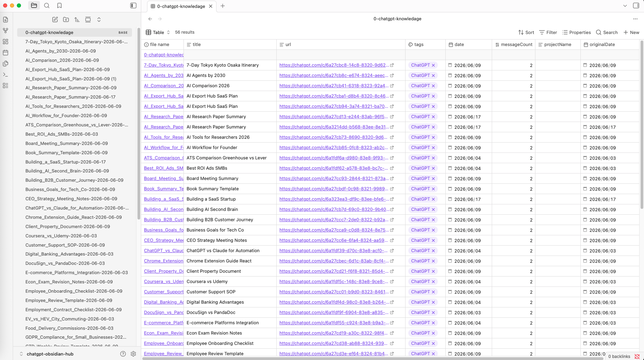644x360 pixels.
Task: Click New to add an entry
Action: tap(631, 32)
